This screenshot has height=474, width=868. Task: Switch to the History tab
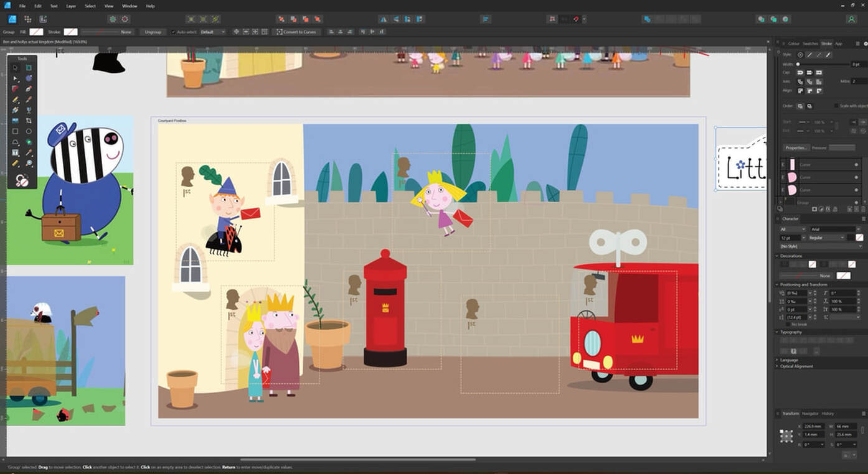coord(828,414)
